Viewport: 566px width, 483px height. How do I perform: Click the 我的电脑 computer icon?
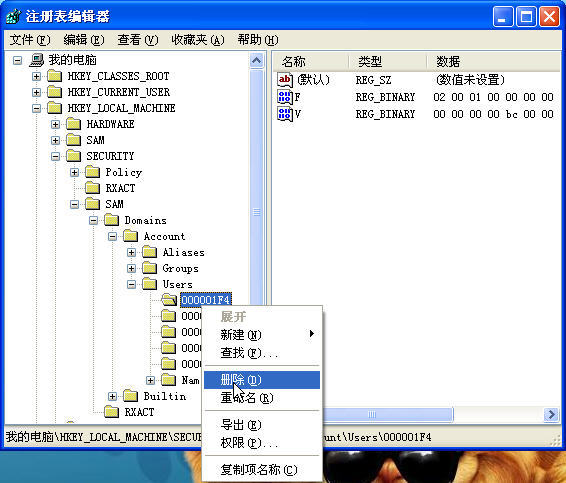[x=37, y=60]
